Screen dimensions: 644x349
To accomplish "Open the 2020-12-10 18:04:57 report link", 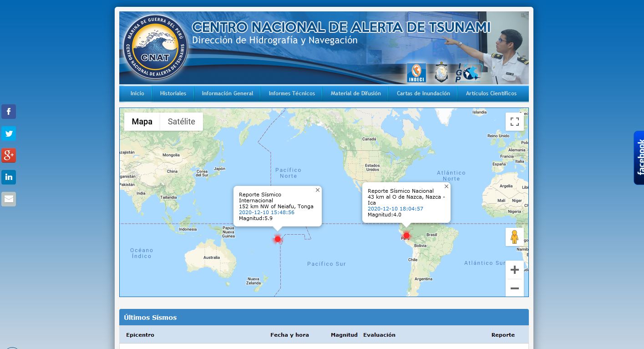I will (396, 209).
